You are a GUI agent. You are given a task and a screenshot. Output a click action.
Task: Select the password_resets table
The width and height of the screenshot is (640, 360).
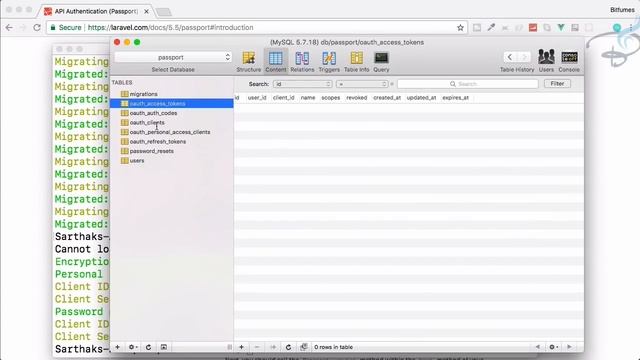172,151
